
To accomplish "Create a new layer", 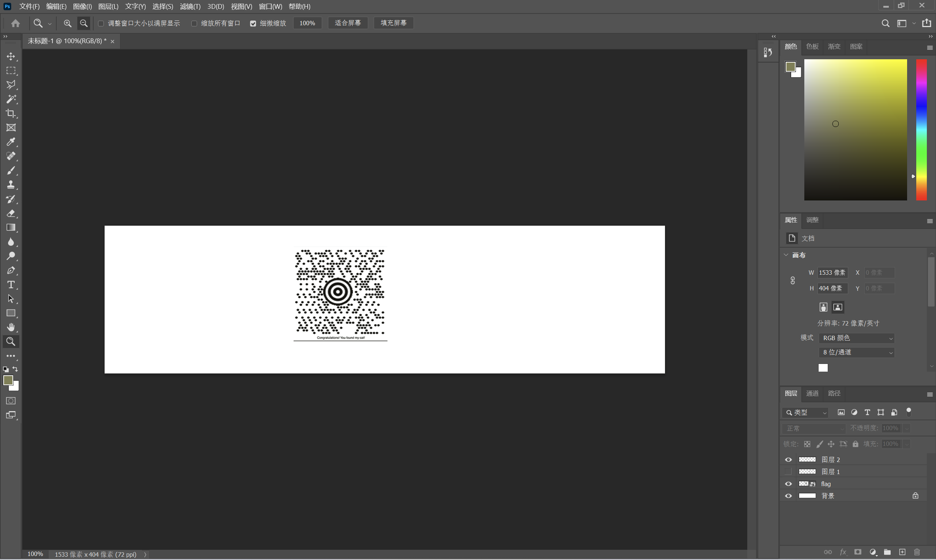I will point(902,552).
